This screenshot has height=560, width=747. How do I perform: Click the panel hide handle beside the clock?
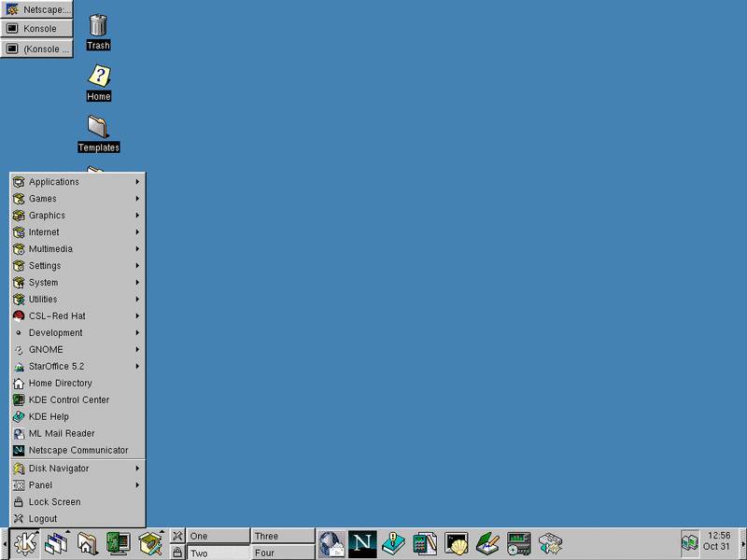pyautogui.click(x=742, y=544)
